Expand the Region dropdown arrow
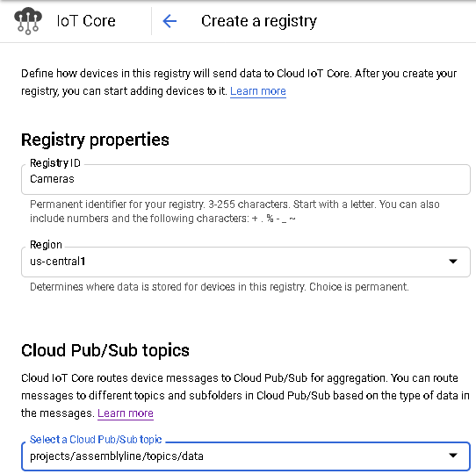 [453, 262]
